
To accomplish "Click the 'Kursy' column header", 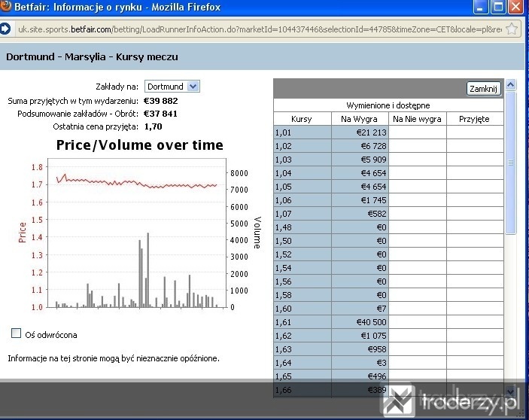I will tap(301, 119).
